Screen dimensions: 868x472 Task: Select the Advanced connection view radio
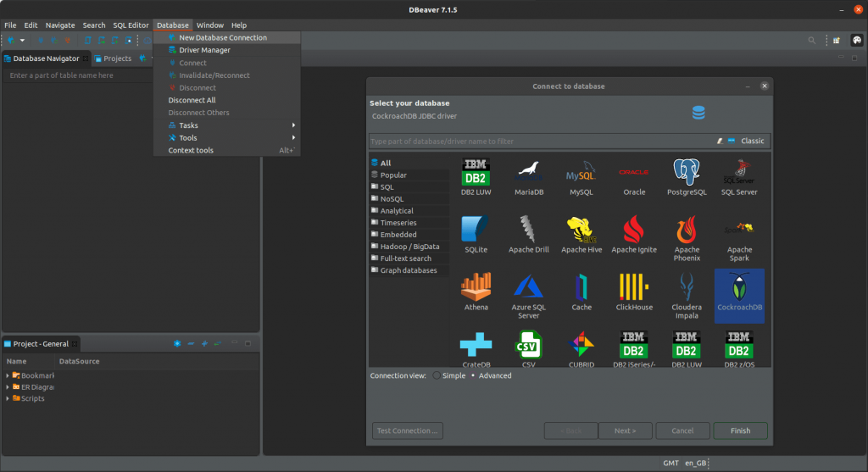click(x=473, y=375)
